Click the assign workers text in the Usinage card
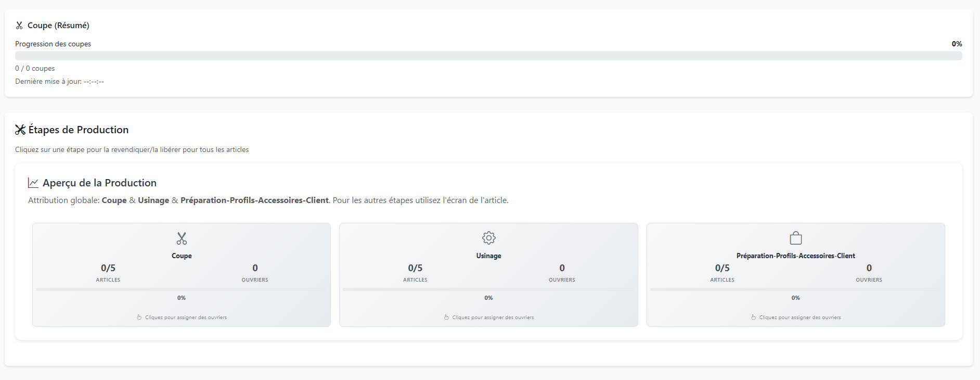 point(493,318)
